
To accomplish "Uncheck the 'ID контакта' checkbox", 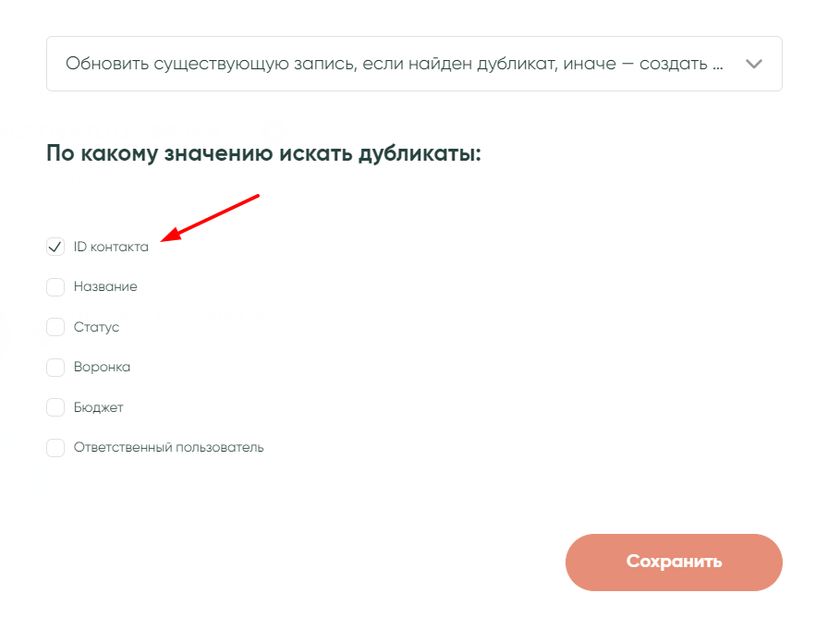I will tap(55, 247).
